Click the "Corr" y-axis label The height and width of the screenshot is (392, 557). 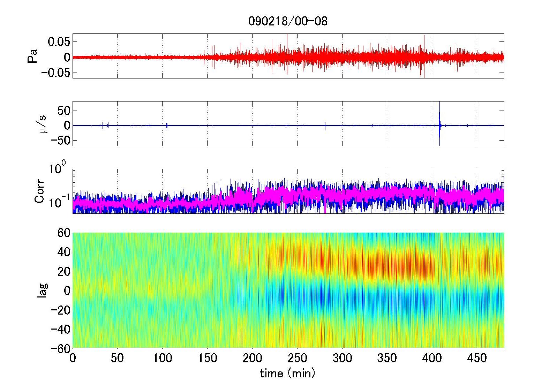point(40,191)
